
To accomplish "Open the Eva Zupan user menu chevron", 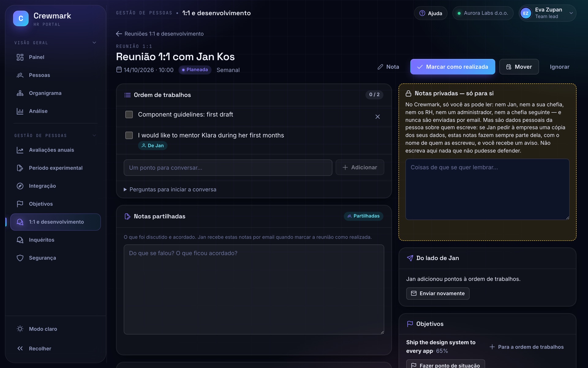I will click(x=571, y=13).
